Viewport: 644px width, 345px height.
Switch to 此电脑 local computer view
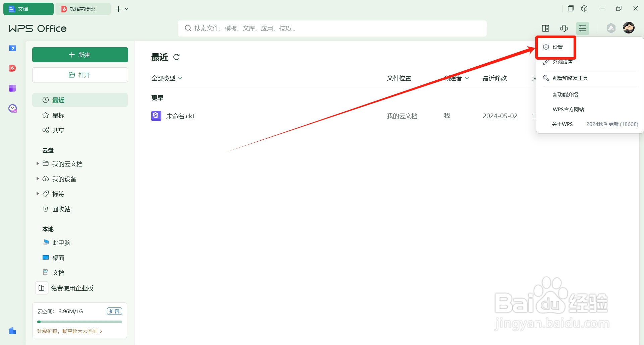(61, 243)
